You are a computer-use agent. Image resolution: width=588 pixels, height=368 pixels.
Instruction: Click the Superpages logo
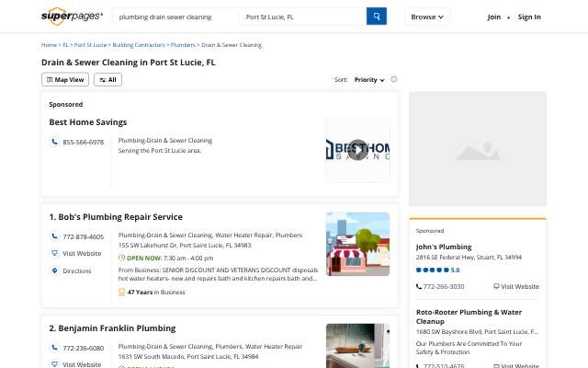pos(72,17)
